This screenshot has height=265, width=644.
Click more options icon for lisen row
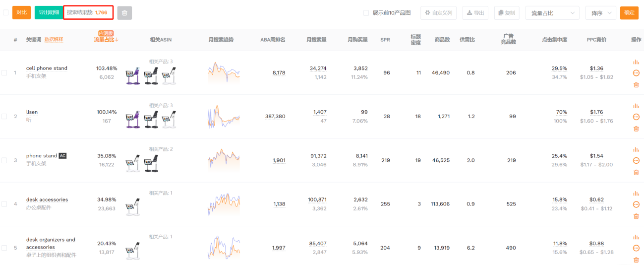pyautogui.click(x=636, y=117)
